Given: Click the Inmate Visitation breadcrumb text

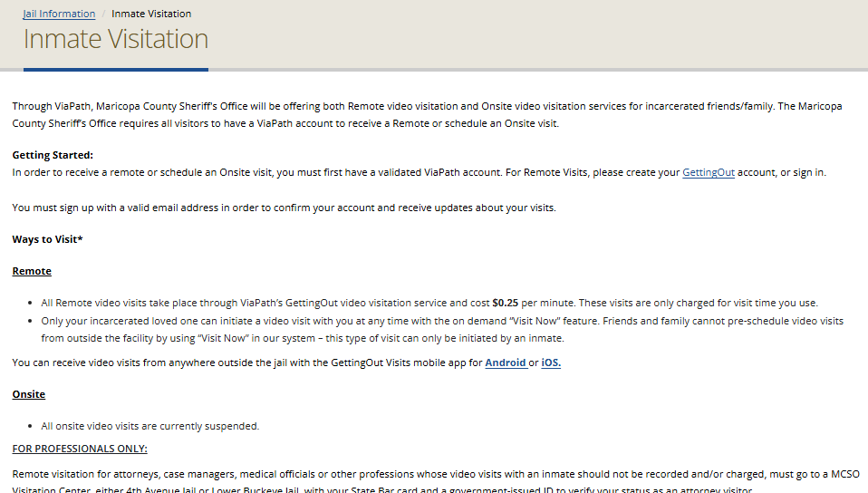Looking at the screenshot, I should (151, 14).
